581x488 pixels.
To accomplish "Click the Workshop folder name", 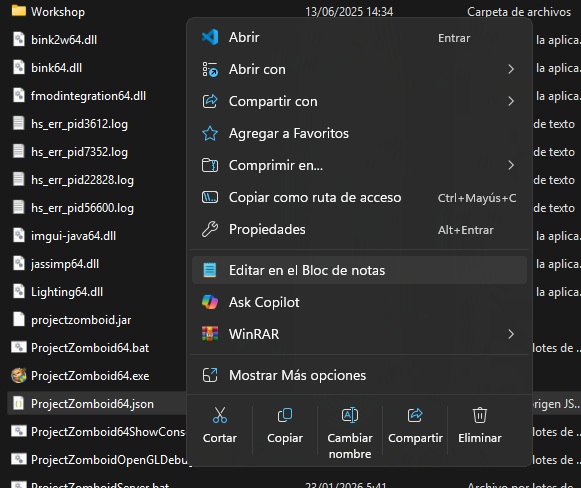I will pos(58,12).
